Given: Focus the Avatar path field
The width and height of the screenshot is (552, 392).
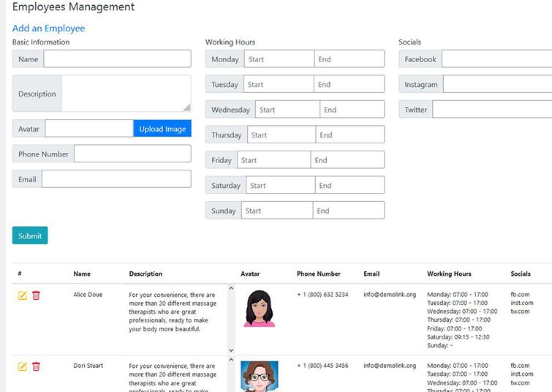Looking at the screenshot, I should click(x=89, y=129).
